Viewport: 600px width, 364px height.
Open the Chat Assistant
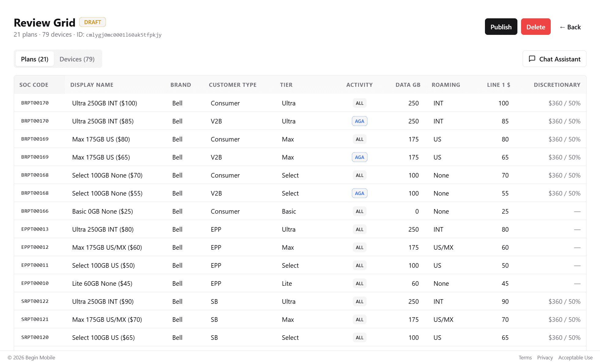point(554,59)
